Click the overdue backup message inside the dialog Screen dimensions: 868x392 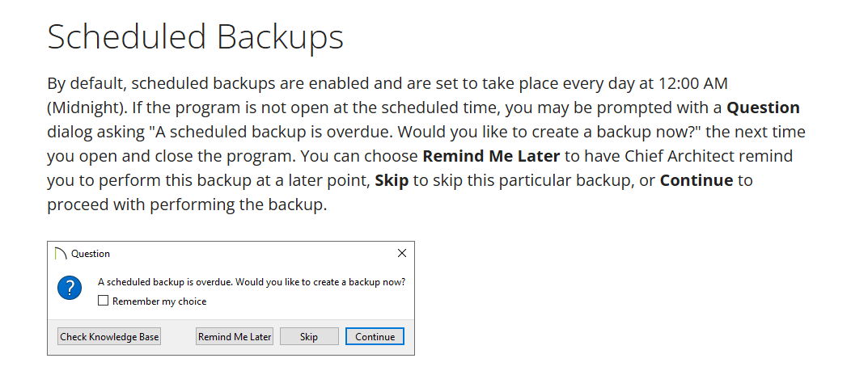pyautogui.click(x=252, y=282)
